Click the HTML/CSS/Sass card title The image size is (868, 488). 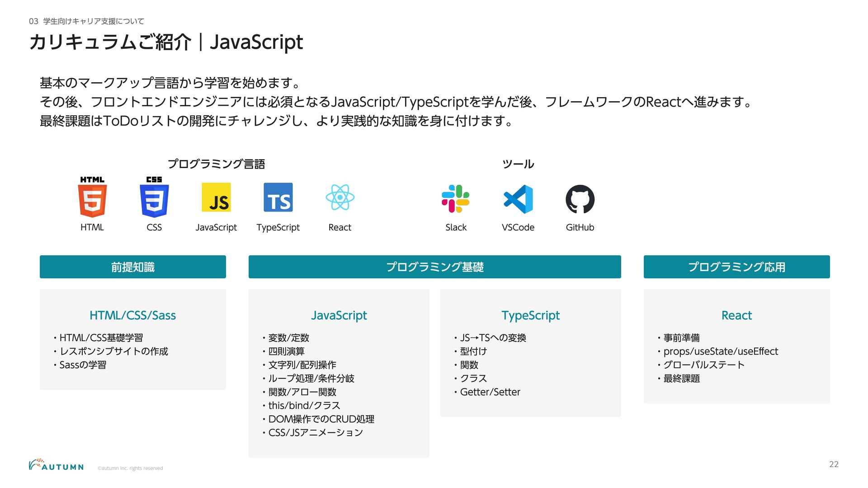(x=132, y=315)
